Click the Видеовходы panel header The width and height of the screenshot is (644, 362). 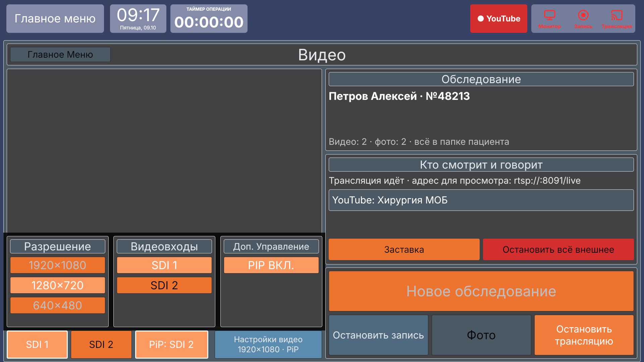(164, 246)
